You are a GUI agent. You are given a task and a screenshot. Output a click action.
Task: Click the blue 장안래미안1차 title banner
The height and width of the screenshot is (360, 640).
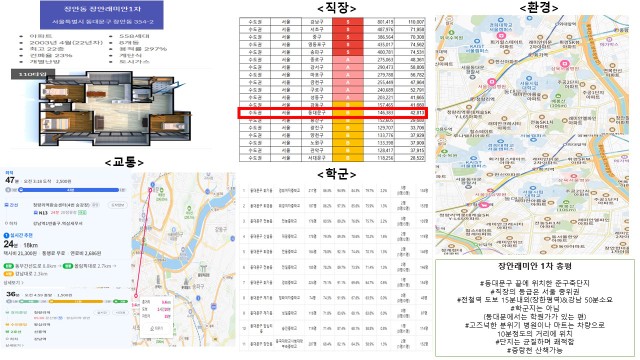[102, 15]
